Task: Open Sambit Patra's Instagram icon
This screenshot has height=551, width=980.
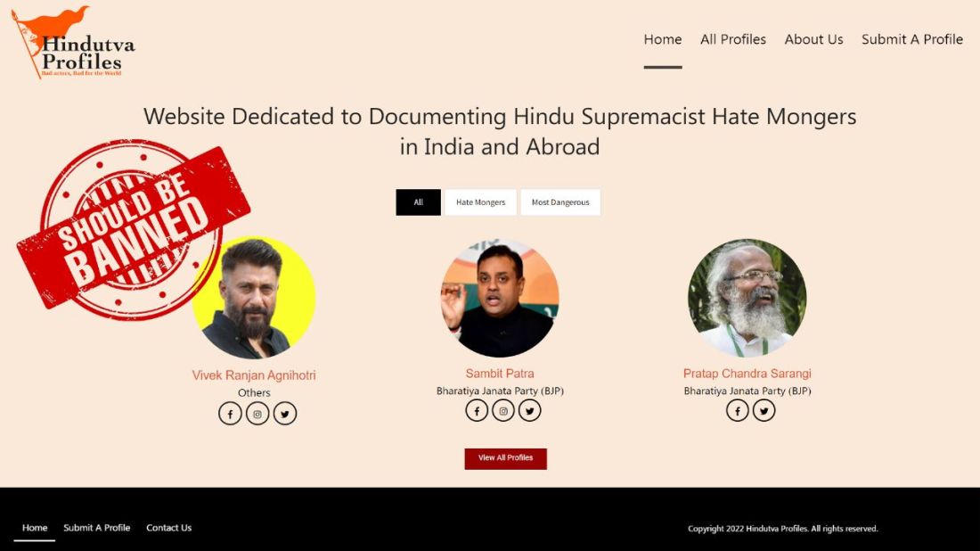Action: tap(503, 411)
